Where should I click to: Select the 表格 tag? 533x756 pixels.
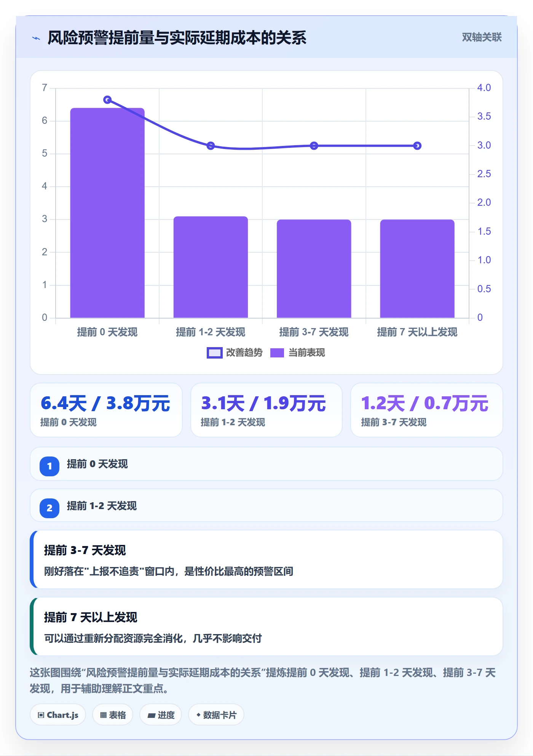click(x=113, y=715)
